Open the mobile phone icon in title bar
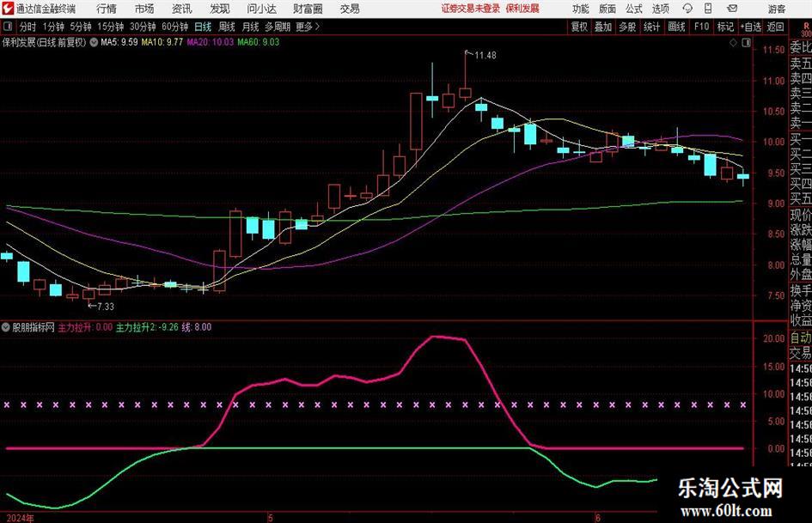This screenshot has height=523, width=812. (x=708, y=9)
